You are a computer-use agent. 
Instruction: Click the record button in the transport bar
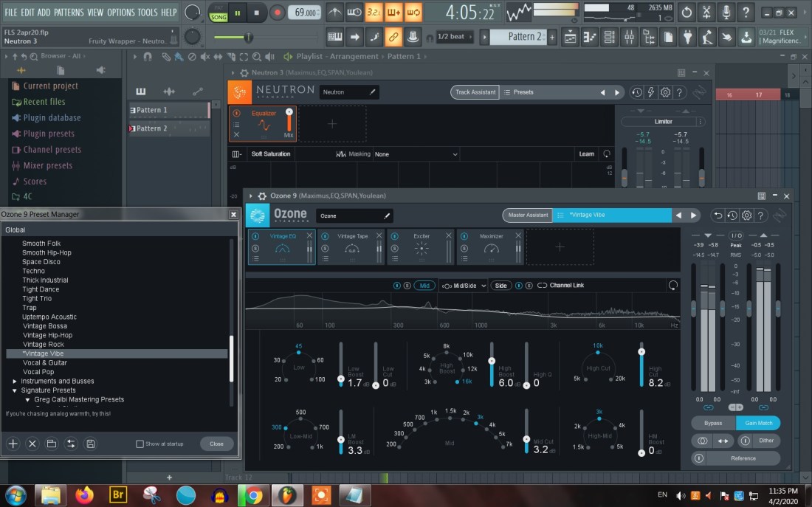point(278,13)
